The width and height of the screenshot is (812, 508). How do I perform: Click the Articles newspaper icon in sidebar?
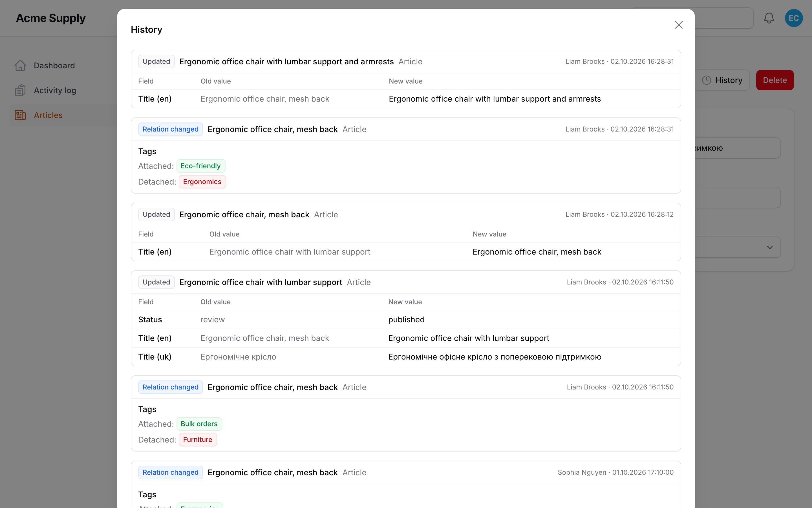point(20,115)
